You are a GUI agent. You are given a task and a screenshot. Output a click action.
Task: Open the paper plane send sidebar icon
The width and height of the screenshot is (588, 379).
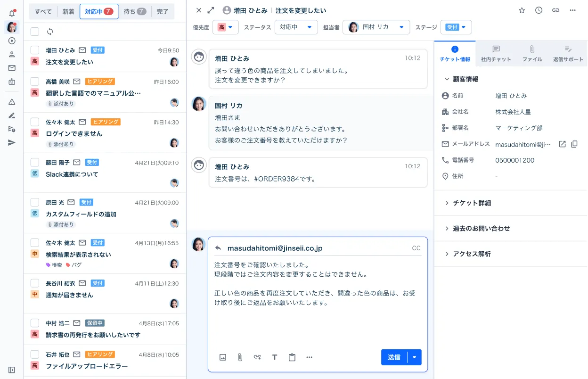pos(12,143)
